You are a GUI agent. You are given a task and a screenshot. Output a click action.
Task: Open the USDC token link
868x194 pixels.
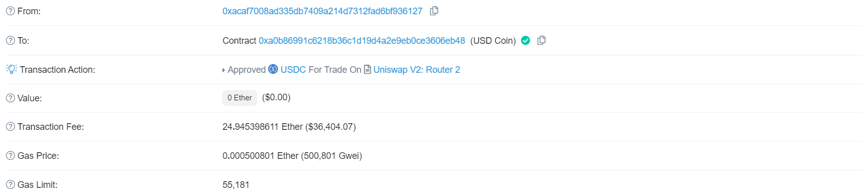pyautogui.click(x=293, y=70)
